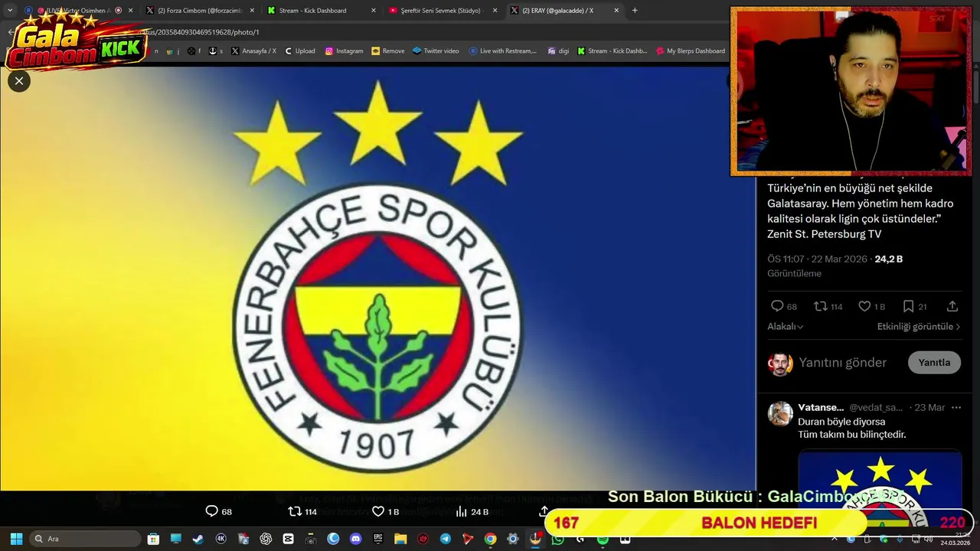980x551 pixels.
Task: Open view analytics (24 B) below the photo
Action: (472, 511)
